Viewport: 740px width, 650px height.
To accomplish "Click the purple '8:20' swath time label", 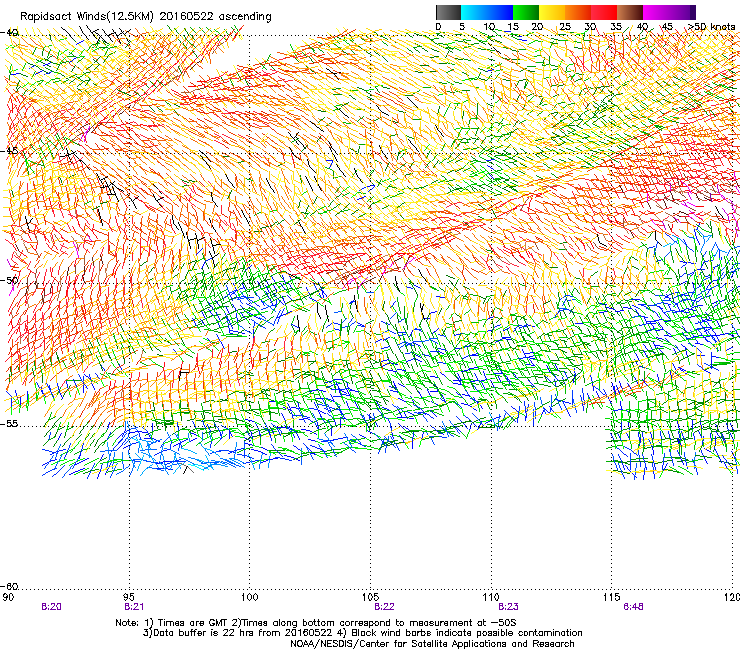I will tap(51, 607).
